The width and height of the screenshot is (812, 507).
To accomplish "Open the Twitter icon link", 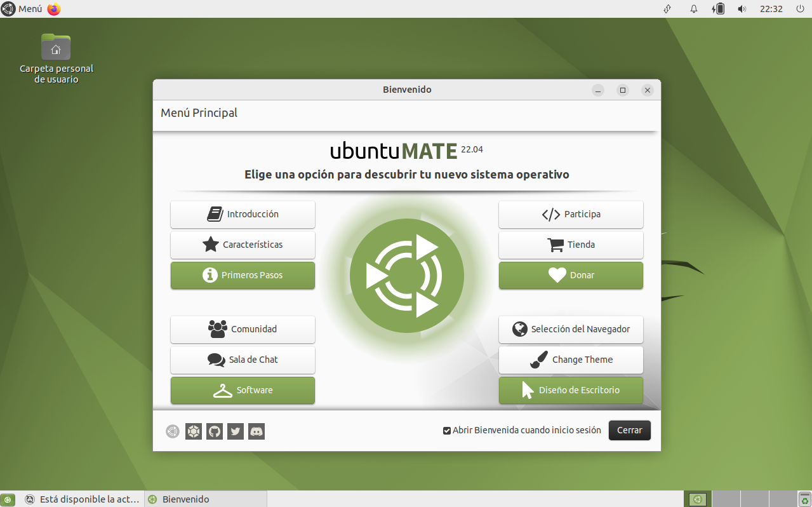I will [236, 431].
